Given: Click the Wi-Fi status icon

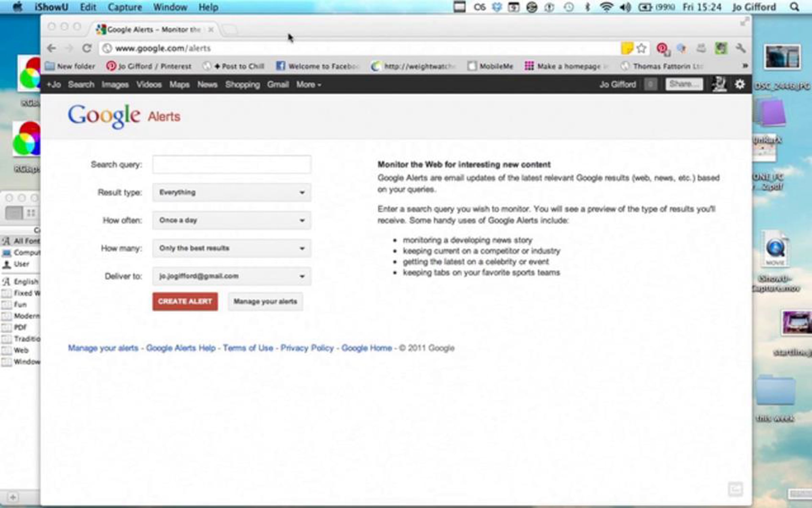Looking at the screenshot, I should (606, 7).
